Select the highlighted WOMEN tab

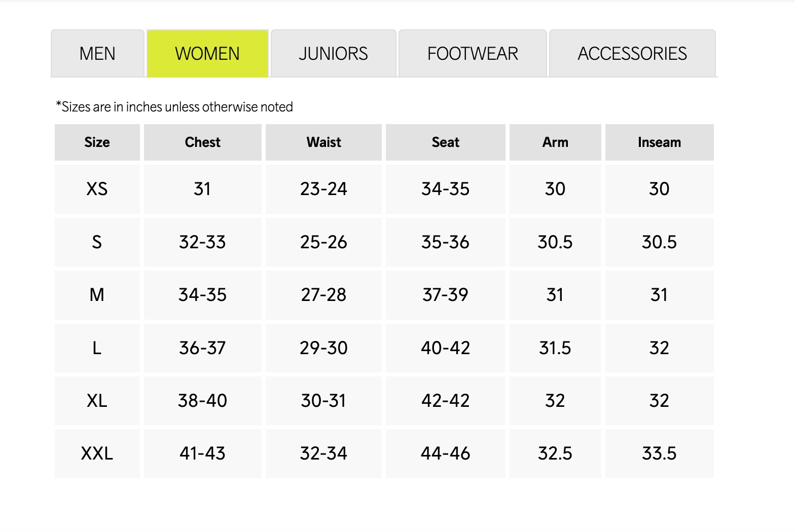[x=207, y=54]
